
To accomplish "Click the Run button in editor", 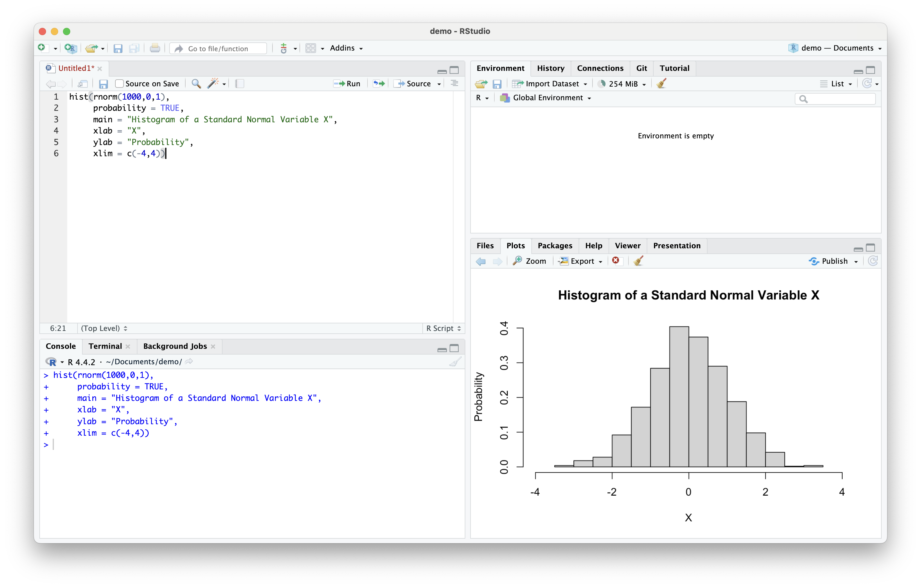I will click(347, 83).
